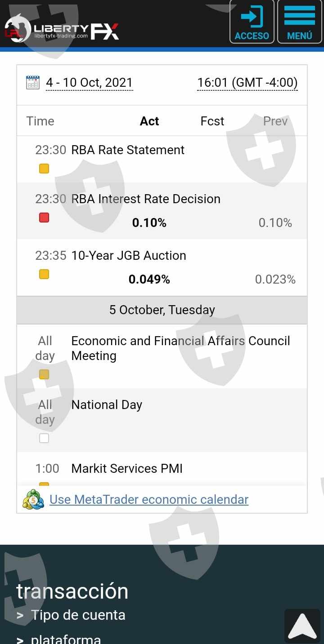Open the MENÚ hamburger menu
Screen dimensions: 324x644
coord(299,22)
